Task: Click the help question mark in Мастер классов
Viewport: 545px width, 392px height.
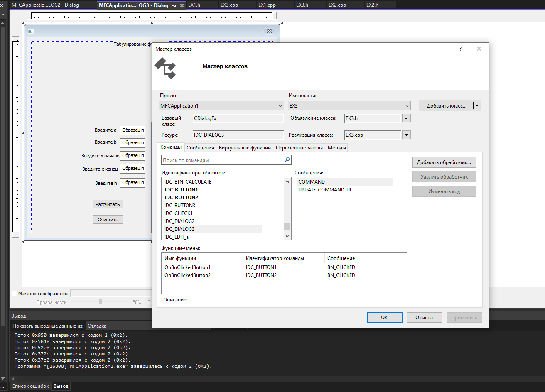Action: point(460,49)
